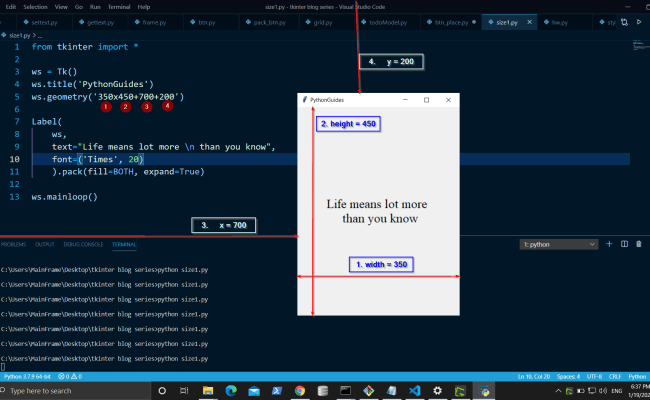Add a new terminal with plus icon

click(x=609, y=244)
